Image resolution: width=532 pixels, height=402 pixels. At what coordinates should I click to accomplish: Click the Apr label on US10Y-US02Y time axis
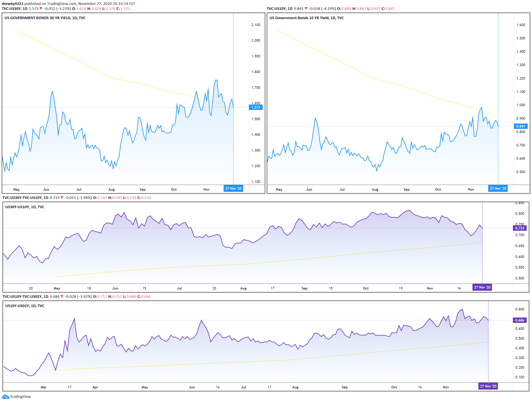click(95, 387)
